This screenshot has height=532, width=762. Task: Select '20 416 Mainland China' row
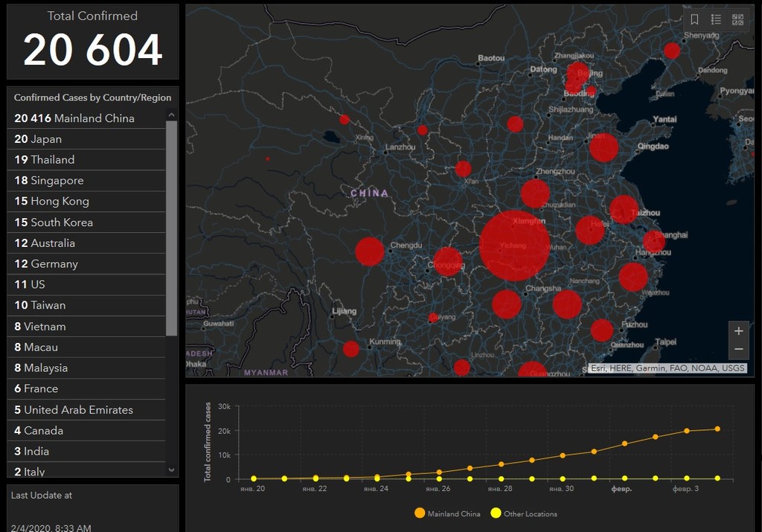[86, 118]
